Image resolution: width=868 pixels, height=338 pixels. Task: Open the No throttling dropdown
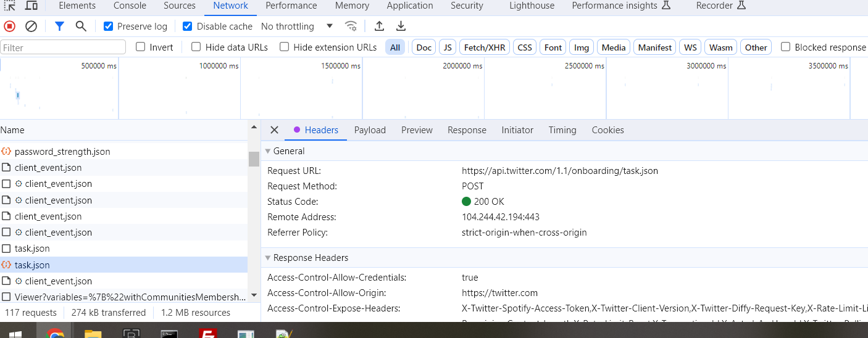pos(297,26)
